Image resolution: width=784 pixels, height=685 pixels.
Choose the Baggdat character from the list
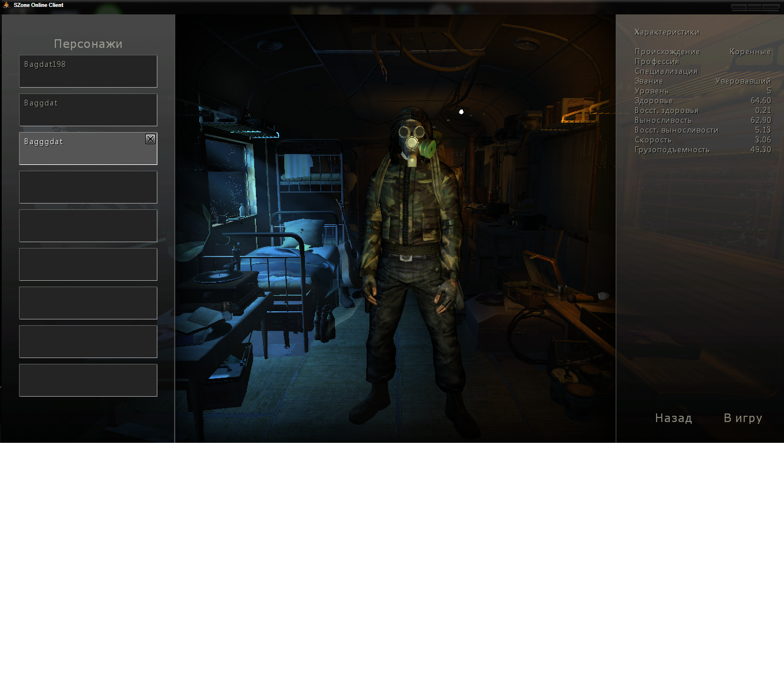[88, 110]
